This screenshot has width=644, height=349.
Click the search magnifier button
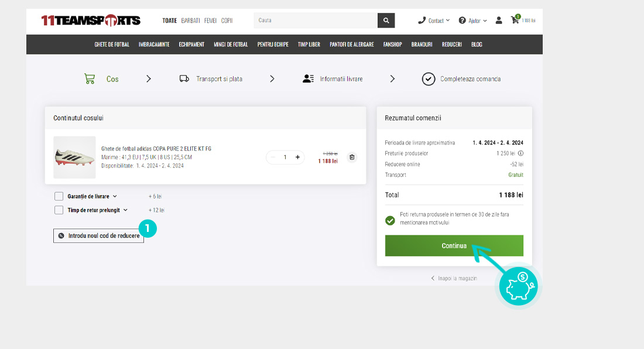[386, 20]
